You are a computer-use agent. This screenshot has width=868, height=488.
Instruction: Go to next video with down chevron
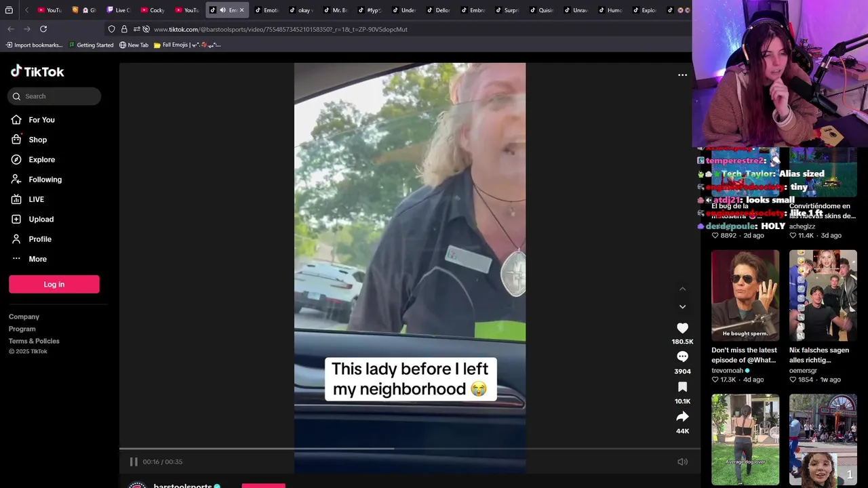[x=682, y=307]
